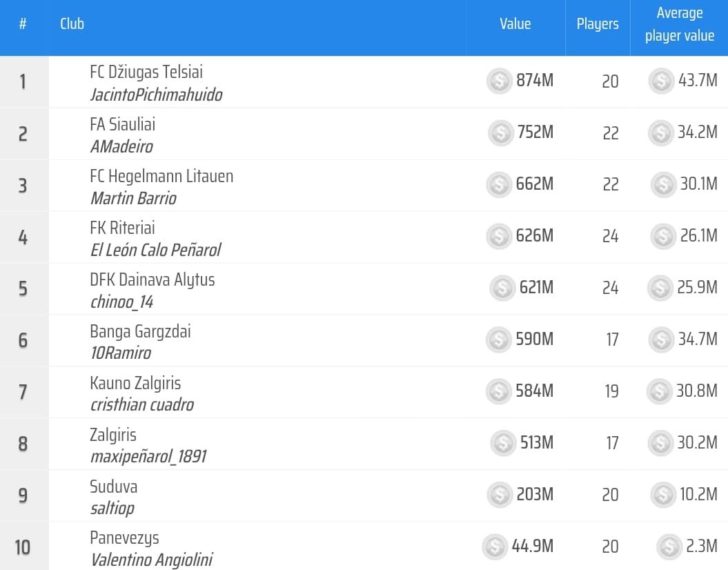
Task: Sort by Club column header
Action: coord(72,24)
